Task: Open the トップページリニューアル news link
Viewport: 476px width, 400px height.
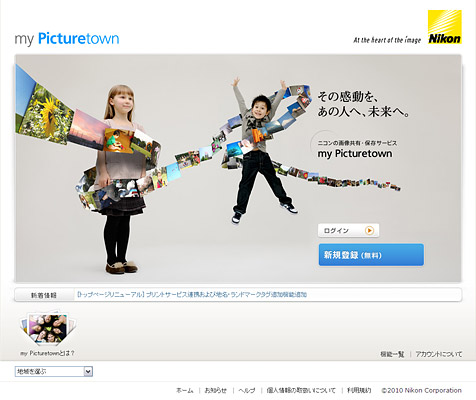Action: tap(192, 295)
